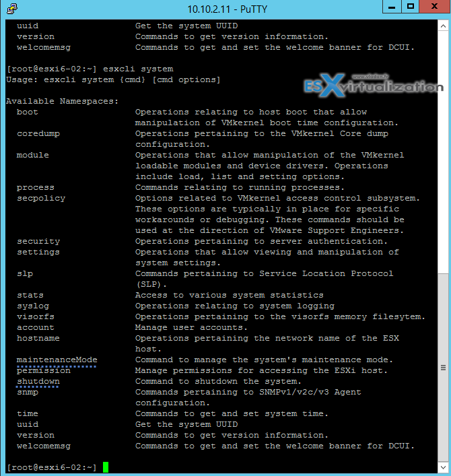Viewport: 451px width, 476px height.
Task: Click the 'security' namespace name
Action: [x=38, y=241]
